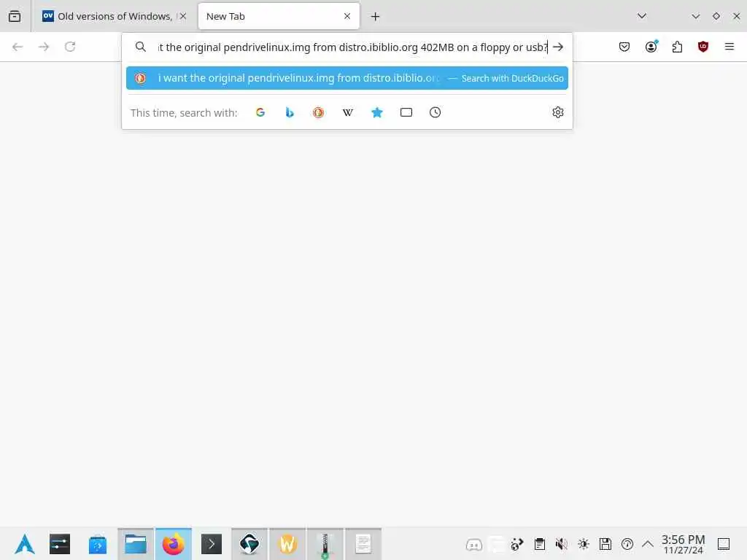Open the Extensions puzzle icon
The image size is (747, 560).
tap(677, 47)
